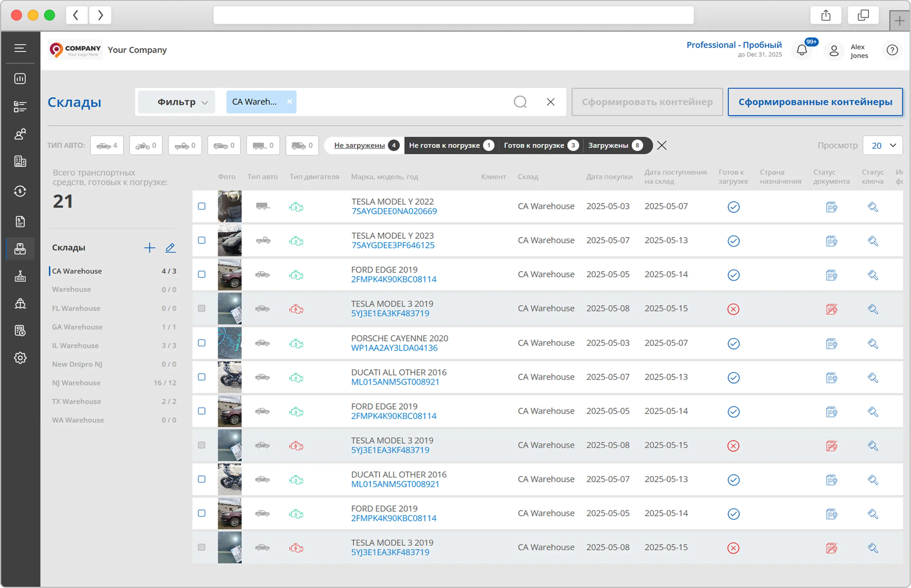
Task: Check the Tesla Model Y 2023 row checkbox
Action: [201, 240]
